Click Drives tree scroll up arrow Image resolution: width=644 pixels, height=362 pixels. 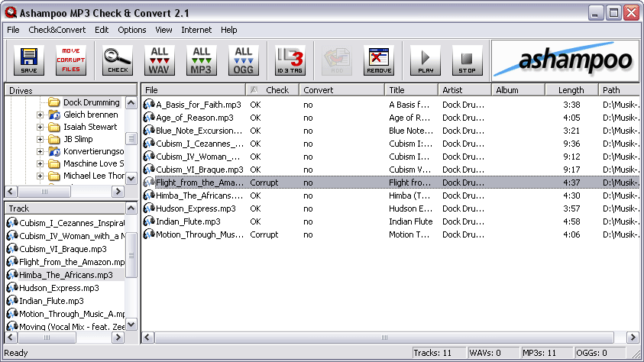point(131,102)
